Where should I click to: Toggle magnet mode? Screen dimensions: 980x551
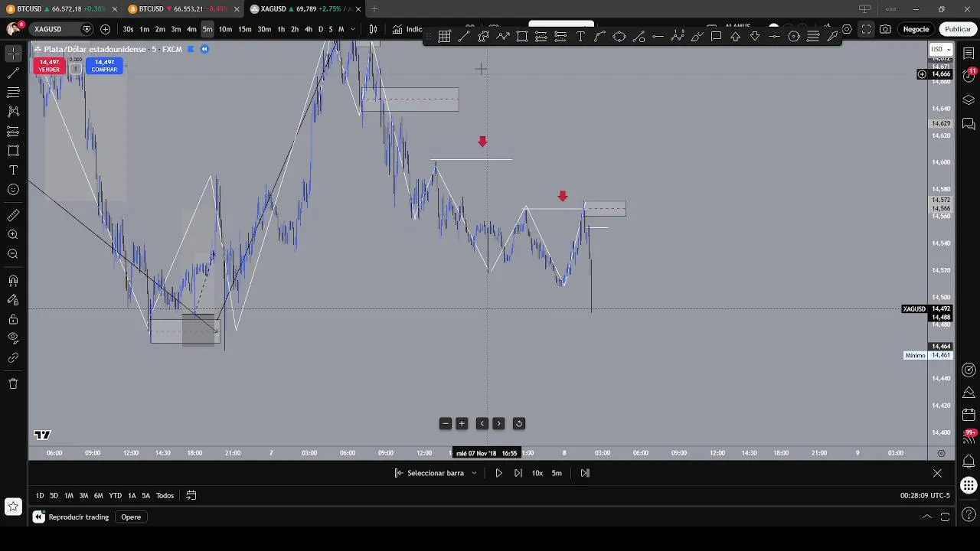point(13,280)
